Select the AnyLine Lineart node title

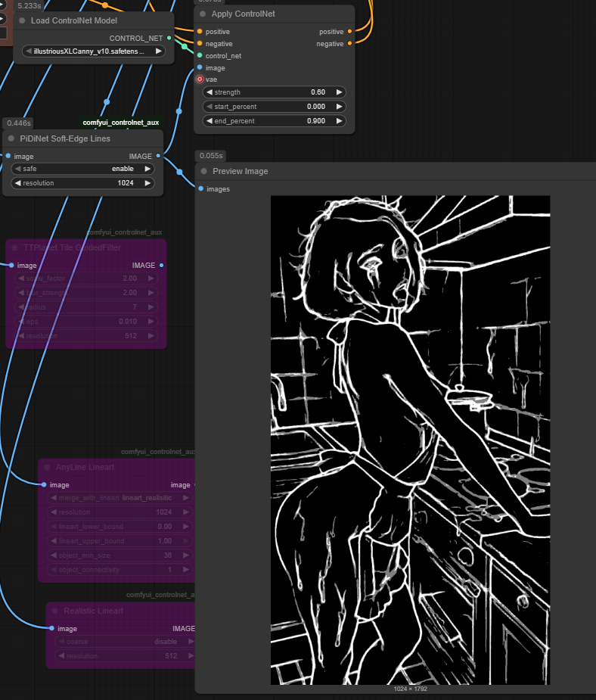tap(85, 467)
